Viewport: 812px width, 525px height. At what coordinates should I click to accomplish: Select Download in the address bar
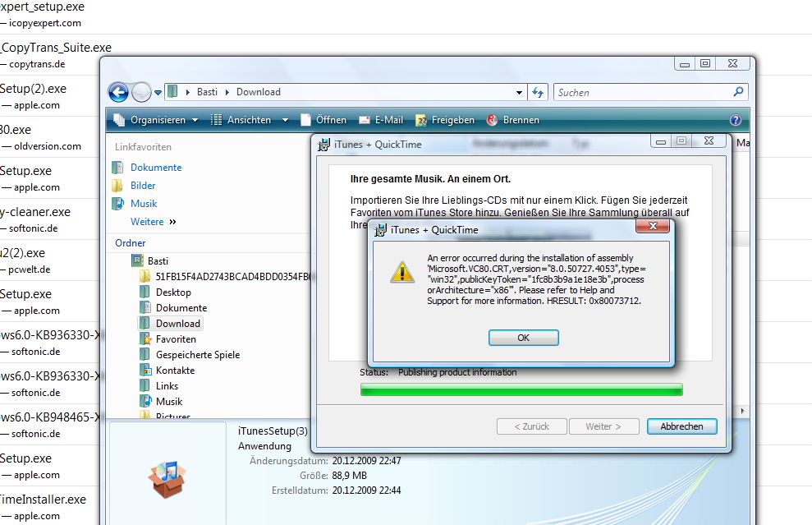click(x=259, y=92)
